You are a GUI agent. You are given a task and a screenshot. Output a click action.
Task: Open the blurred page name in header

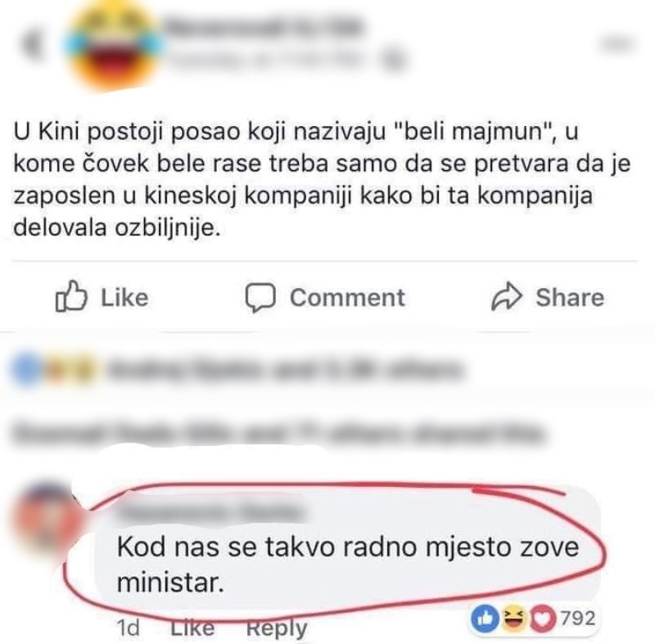[x=263, y=27]
